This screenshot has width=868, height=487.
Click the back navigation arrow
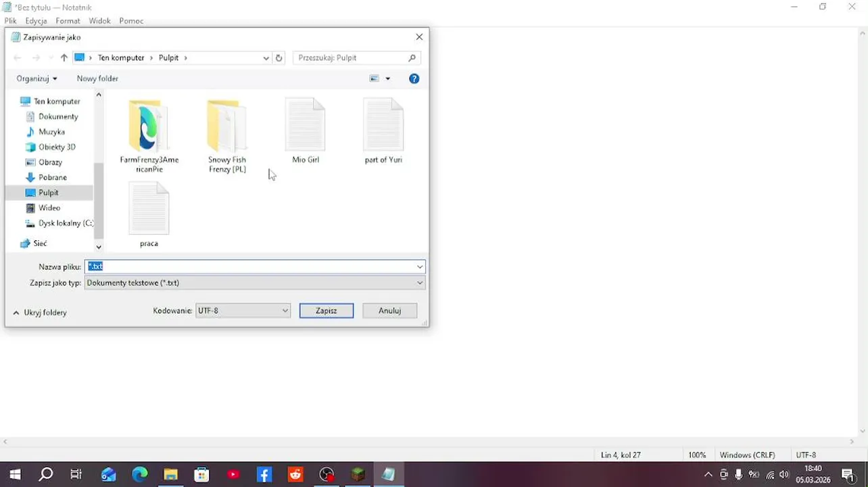pyautogui.click(x=18, y=58)
